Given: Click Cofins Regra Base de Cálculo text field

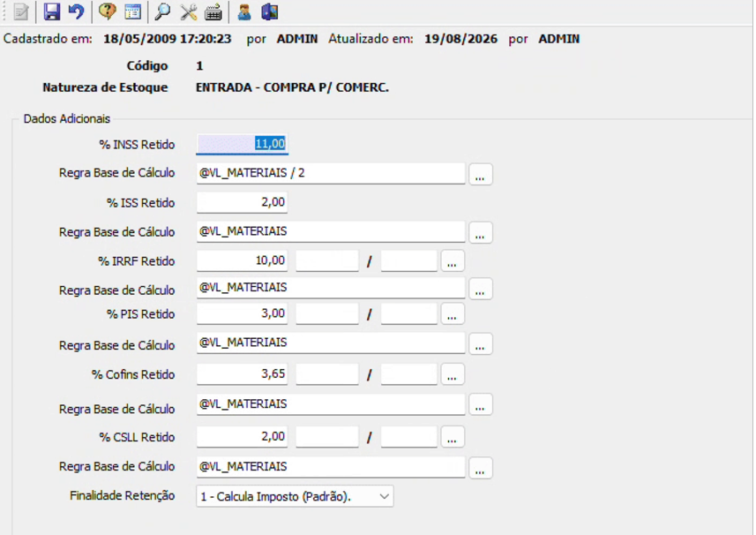Looking at the screenshot, I should coord(331,404).
